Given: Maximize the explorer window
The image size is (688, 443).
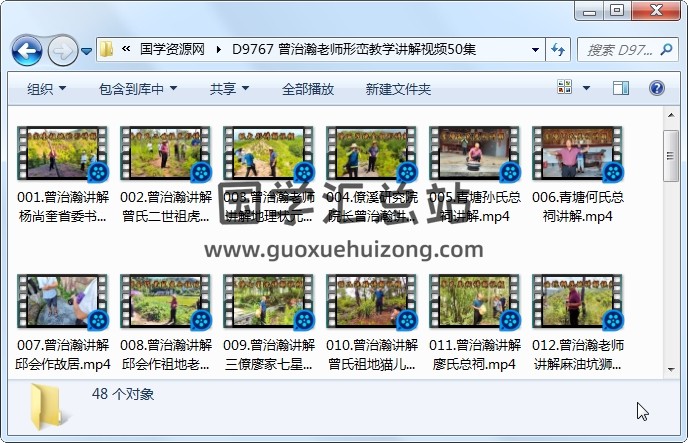Looking at the screenshot, I should (617, 11).
